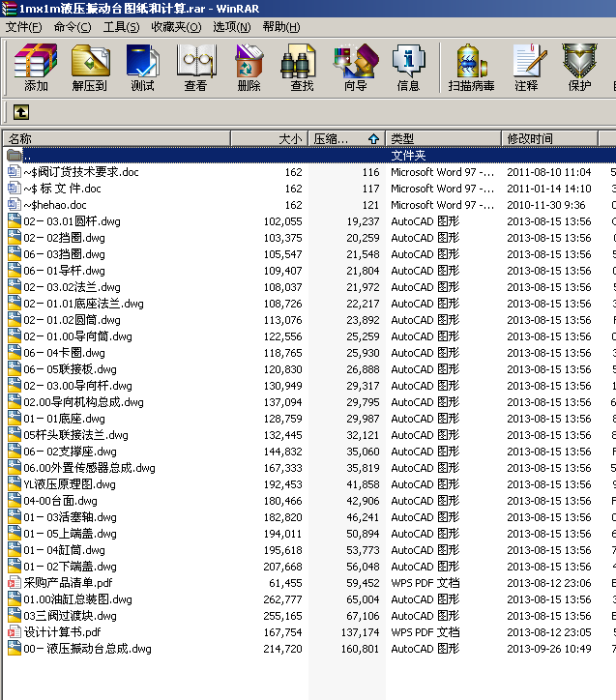Select file 02－03.01圆杆.dwg
Viewport: 616px width, 700px height.
(72, 221)
